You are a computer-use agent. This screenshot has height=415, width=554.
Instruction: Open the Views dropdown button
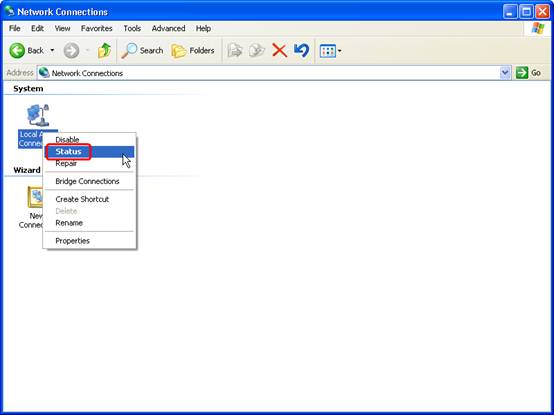click(x=330, y=51)
